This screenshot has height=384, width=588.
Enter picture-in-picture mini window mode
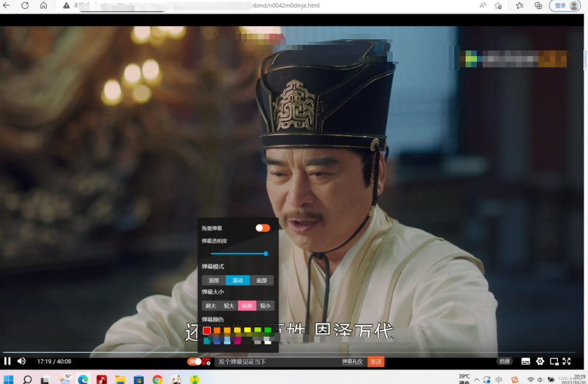click(554, 362)
